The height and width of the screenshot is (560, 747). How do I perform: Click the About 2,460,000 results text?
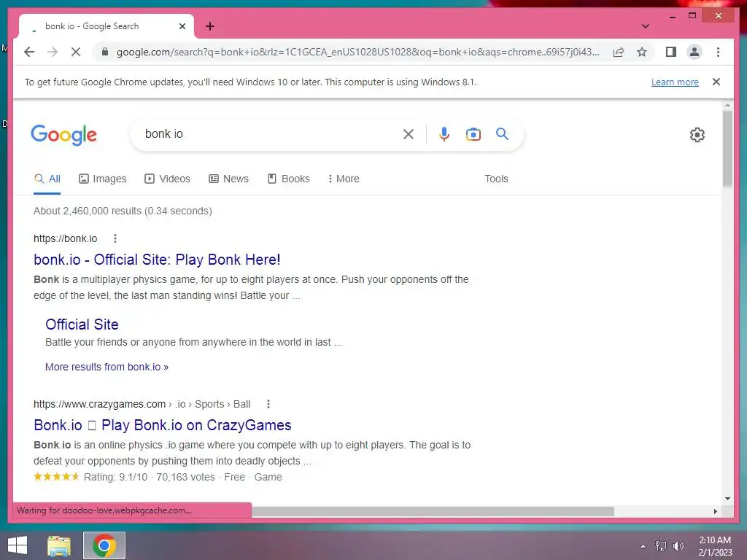click(x=123, y=211)
